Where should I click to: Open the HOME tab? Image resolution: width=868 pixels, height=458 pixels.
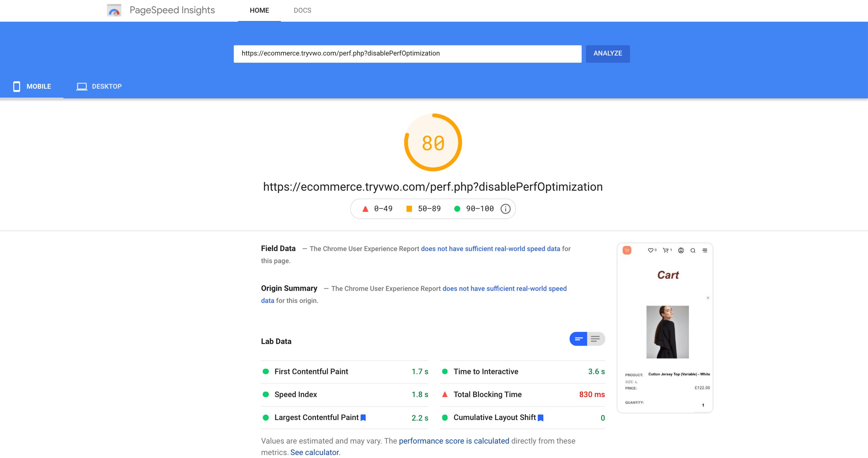click(x=259, y=11)
